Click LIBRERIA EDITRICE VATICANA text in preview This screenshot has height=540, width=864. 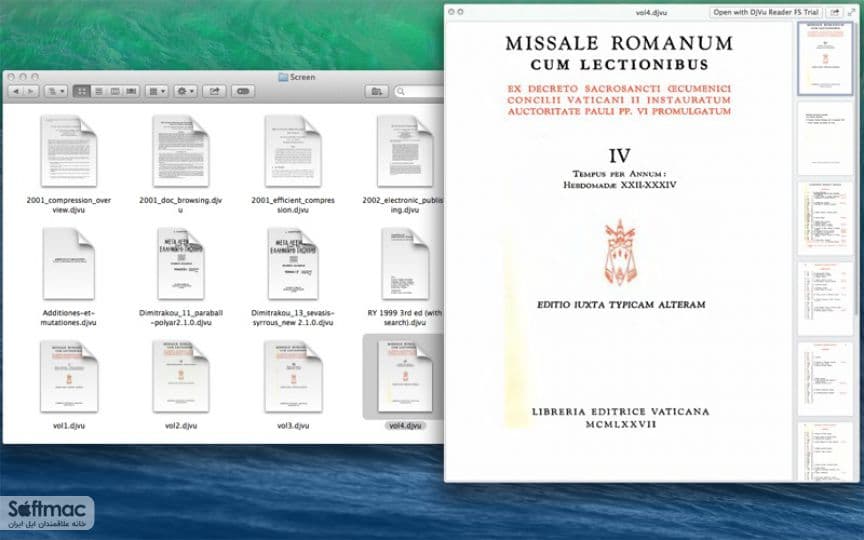(x=620, y=412)
